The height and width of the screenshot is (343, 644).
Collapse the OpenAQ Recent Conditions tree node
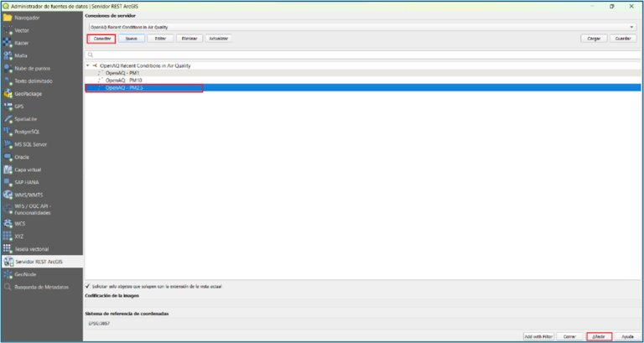88,65
